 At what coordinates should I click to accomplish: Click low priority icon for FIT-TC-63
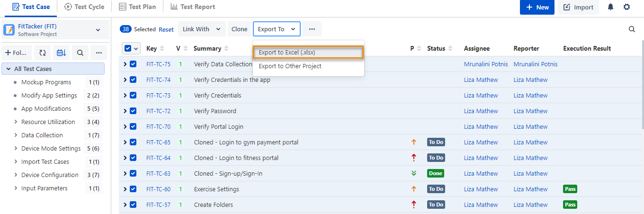pyautogui.click(x=414, y=173)
